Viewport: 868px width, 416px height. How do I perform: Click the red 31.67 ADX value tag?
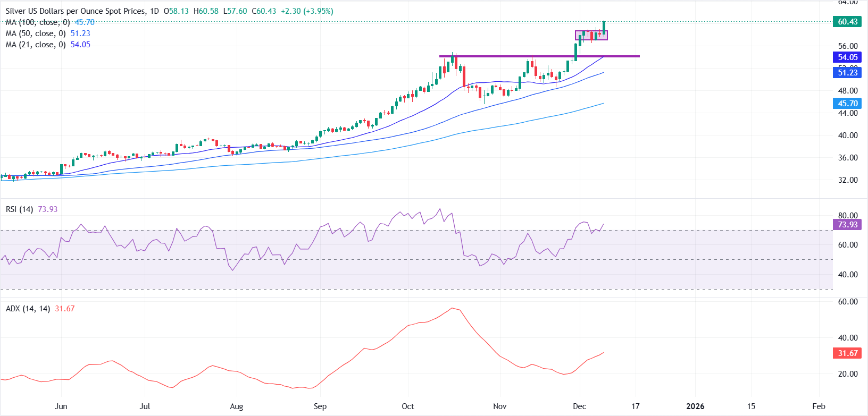pos(847,353)
